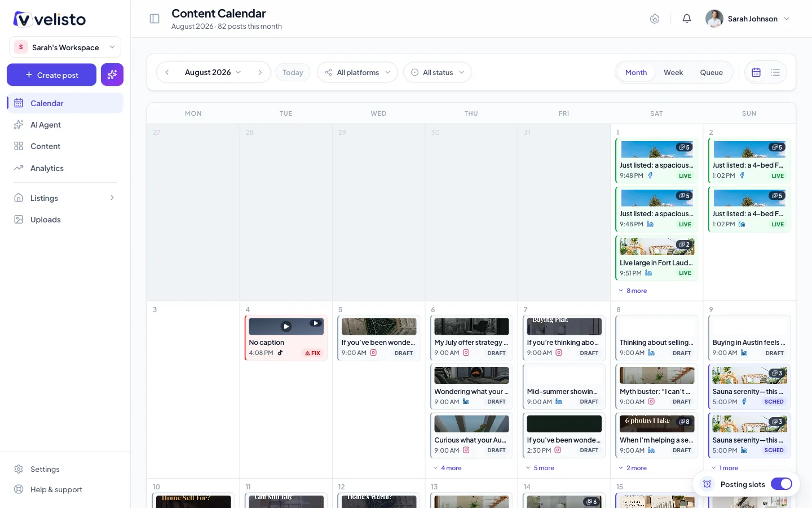The width and height of the screenshot is (812, 508).
Task: Open the All platforms filter
Action: (x=358, y=72)
